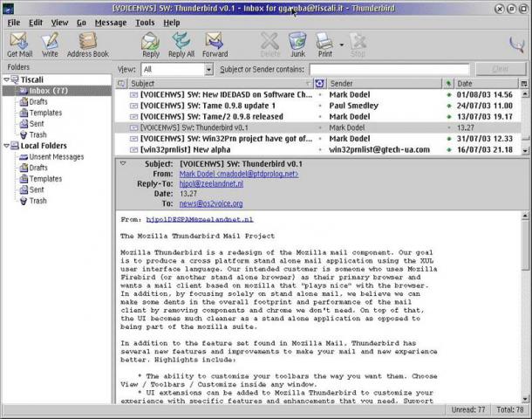Click message list scrollbar down arrow
The width and height of the screenshot is (532, 419).
525,150
